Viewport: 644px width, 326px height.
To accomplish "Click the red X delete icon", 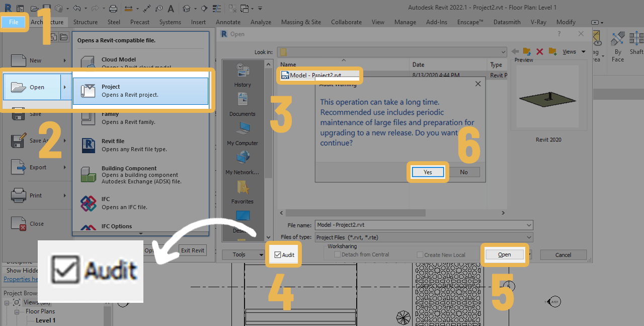I will [539, 51].
